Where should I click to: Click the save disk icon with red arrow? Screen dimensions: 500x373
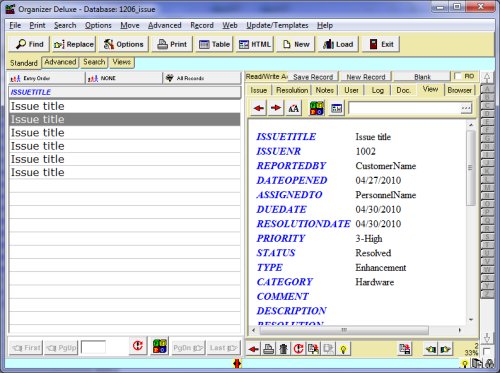tap(405, 349)
